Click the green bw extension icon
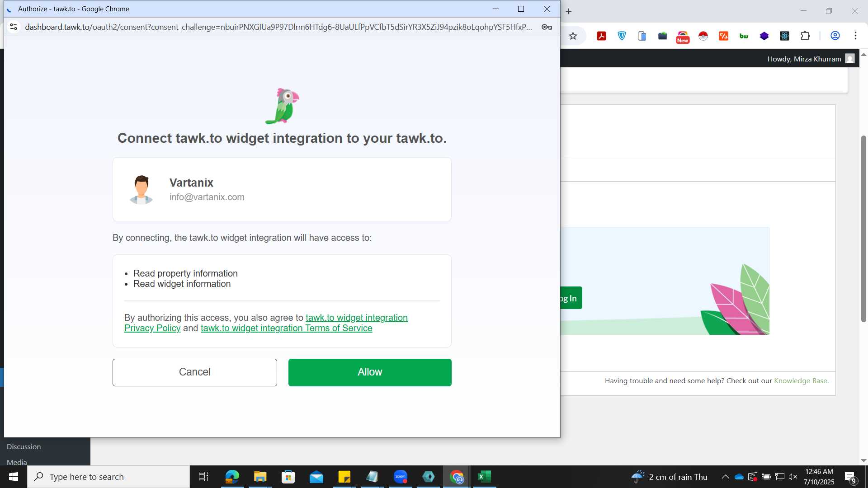Viewport: 868px width, 488px height. click(x=744, y=36)
